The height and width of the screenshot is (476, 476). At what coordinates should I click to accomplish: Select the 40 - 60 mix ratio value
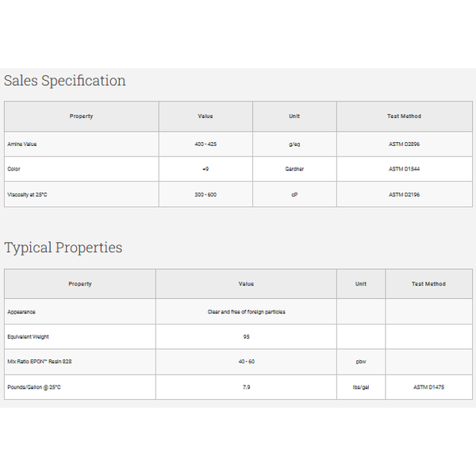[246, 362]
